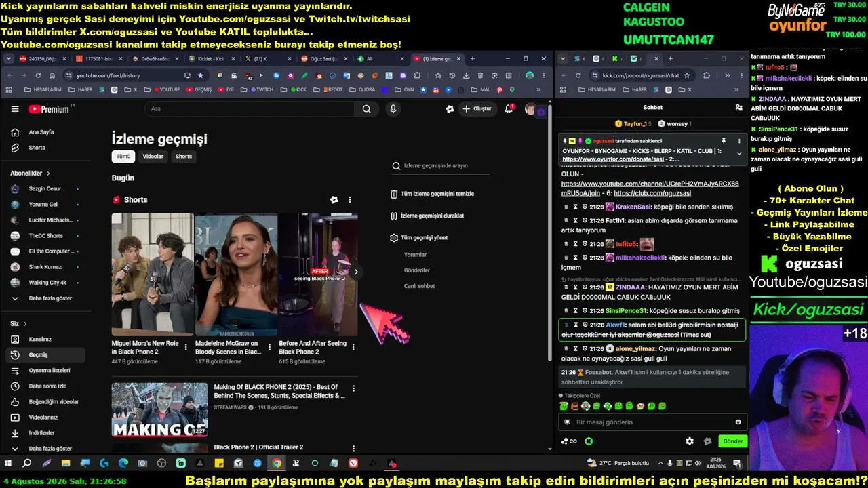Open the TWITCH bookmark folder
This screenshot has height=488, width=868.
[261, 89]
